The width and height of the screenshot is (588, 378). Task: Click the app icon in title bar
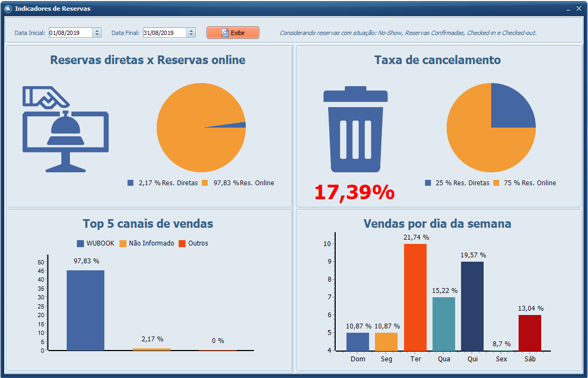[8, 9]
